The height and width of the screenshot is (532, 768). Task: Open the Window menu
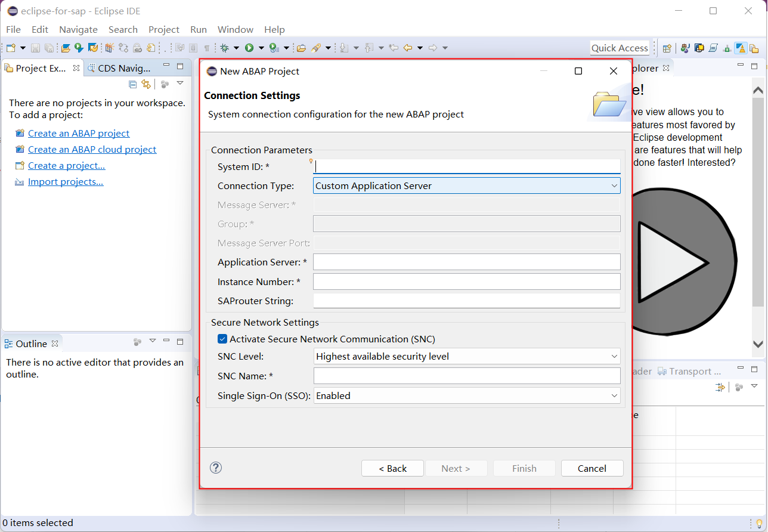[236, 29]
